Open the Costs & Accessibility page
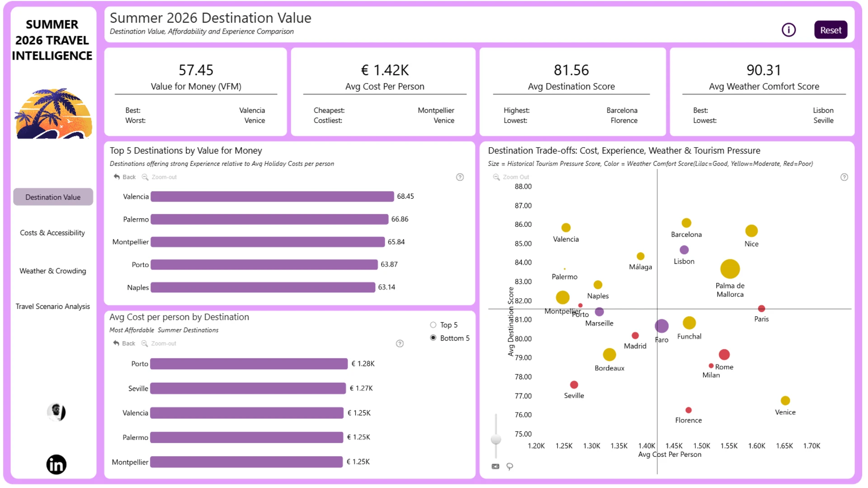The height and width of the screenshot is (488, 868). click(52, 233)
